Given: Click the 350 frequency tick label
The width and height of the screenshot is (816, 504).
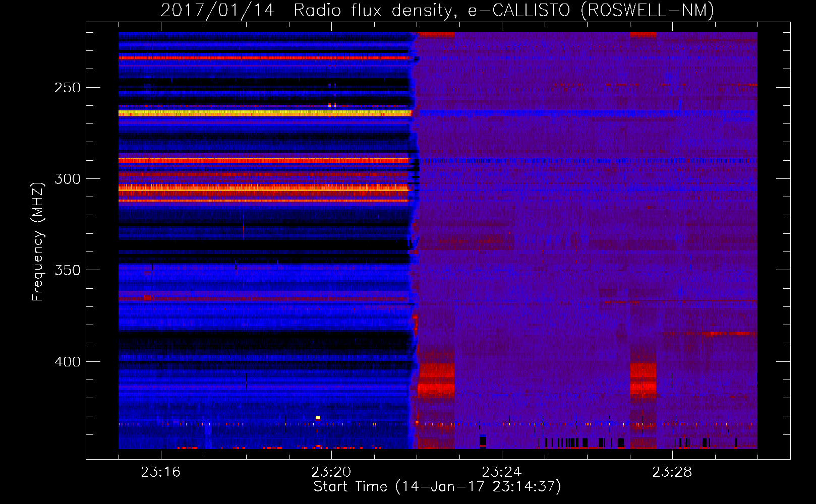Looking at the screenshot, I should (x=68, y=270).
